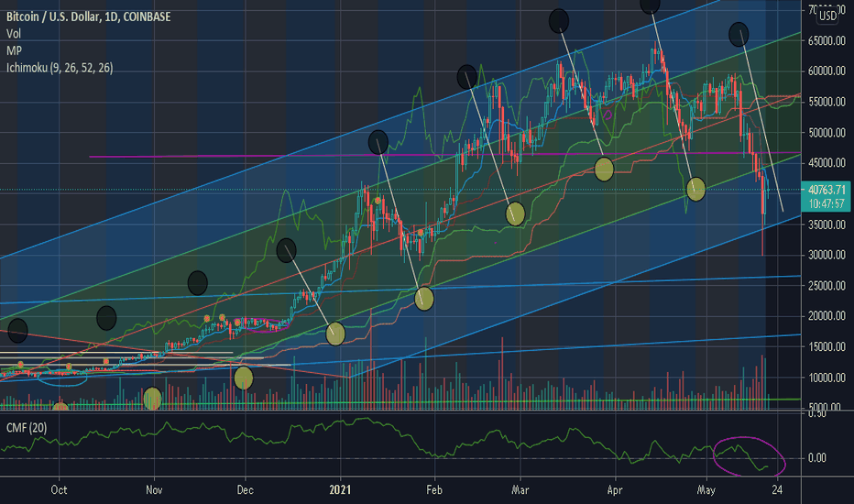Click the Feb label on time axis
This screenshot has width=854, height=504.
click(434, 490)
